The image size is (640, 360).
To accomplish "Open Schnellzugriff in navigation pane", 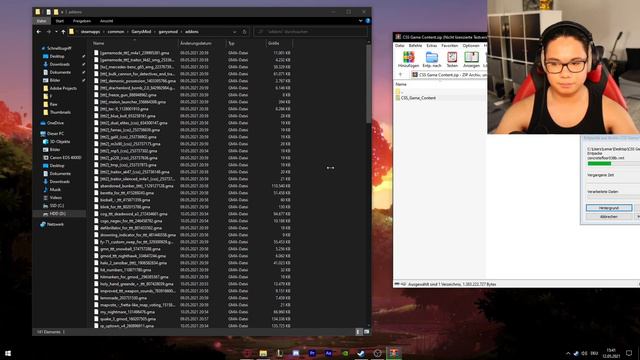I will coord(59,48).
